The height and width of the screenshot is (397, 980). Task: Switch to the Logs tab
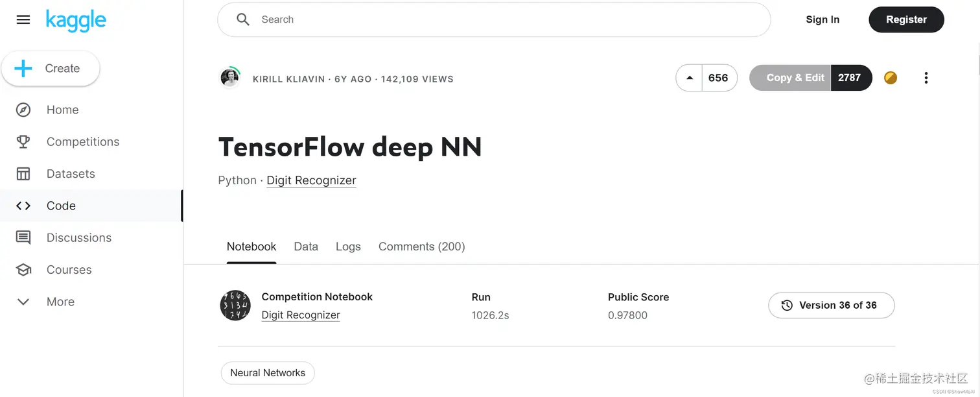point(348,247)
